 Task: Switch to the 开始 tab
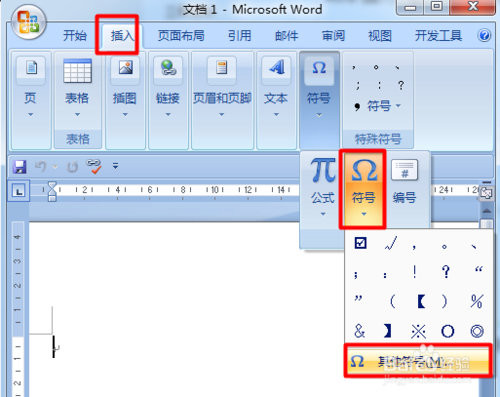pyautogui.click(x=75, y=35)
